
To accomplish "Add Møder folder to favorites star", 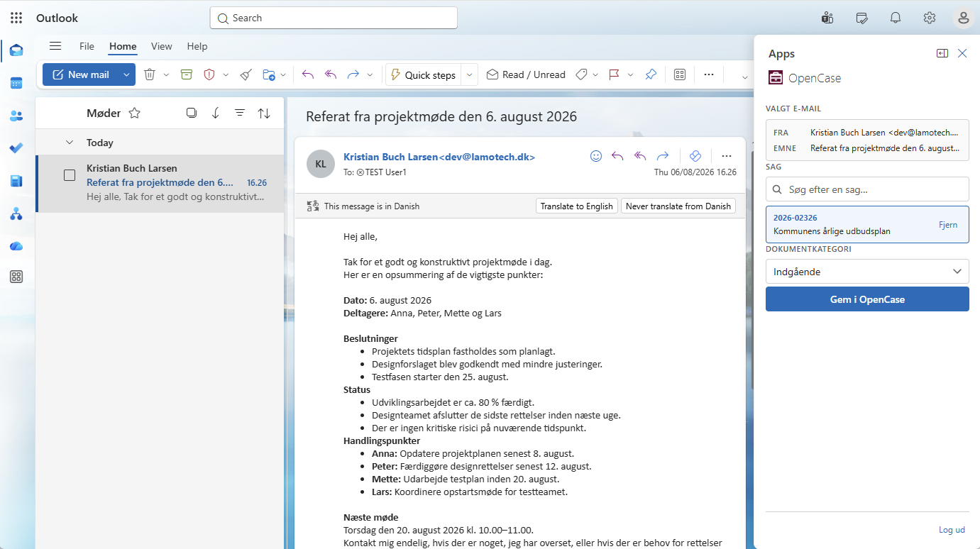I will [135, 113].
